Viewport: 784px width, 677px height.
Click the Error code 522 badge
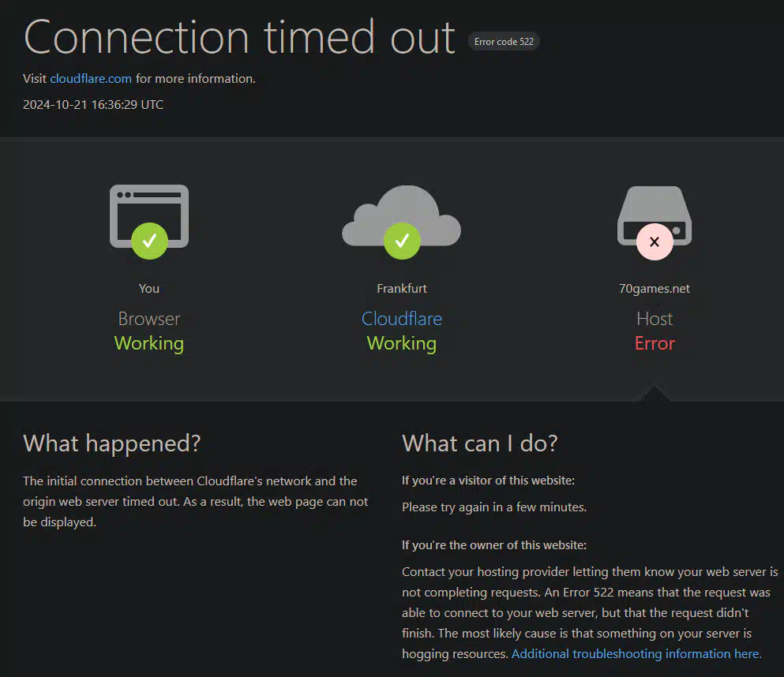tap(504, 42)
